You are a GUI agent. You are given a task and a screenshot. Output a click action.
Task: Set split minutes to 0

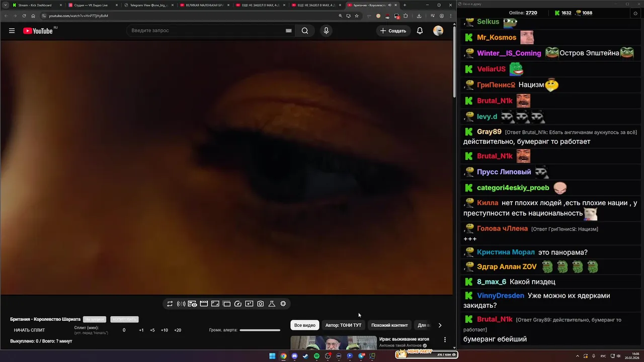point(124,330)
